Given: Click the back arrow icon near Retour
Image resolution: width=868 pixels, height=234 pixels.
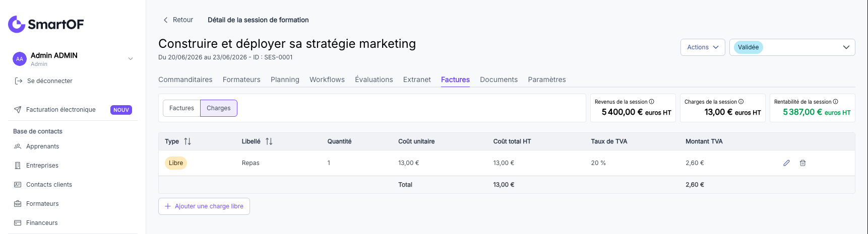Looking at the screenshot, I should pos(165,20).
